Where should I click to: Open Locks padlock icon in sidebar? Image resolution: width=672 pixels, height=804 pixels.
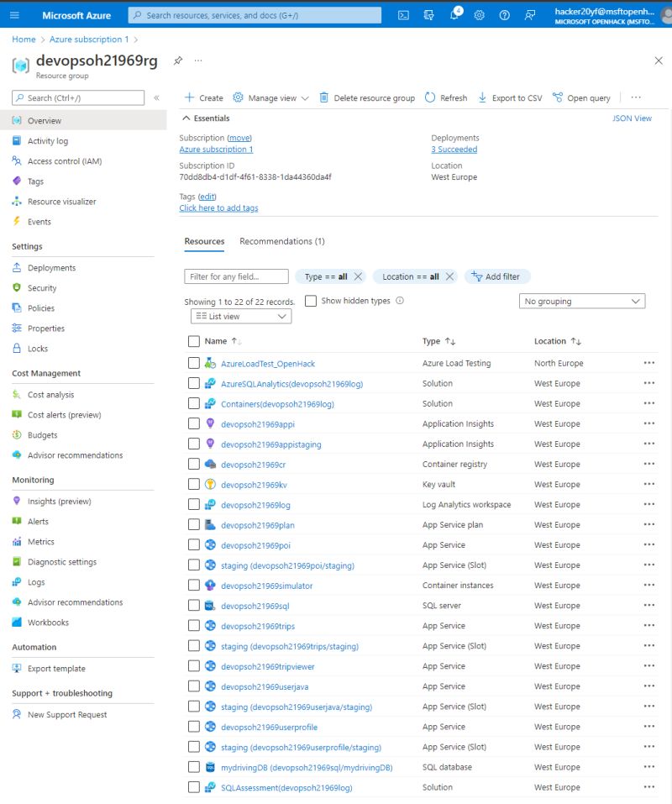point(17,348)
